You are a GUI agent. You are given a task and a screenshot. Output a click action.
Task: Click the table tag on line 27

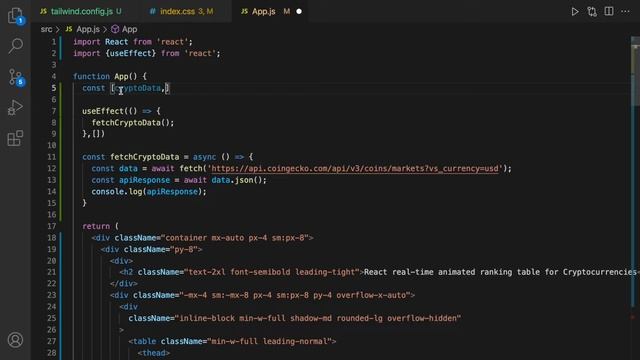pos(144,341)
